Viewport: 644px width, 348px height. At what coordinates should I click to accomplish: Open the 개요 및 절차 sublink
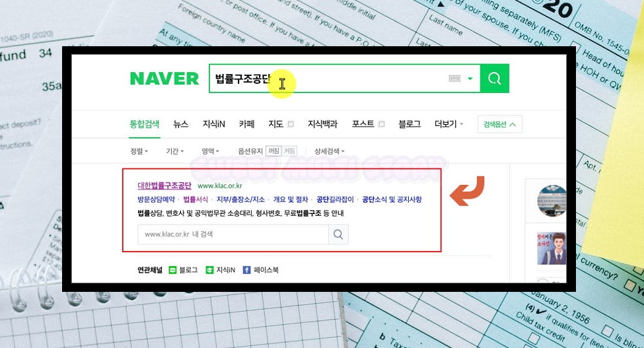point(291,199)
